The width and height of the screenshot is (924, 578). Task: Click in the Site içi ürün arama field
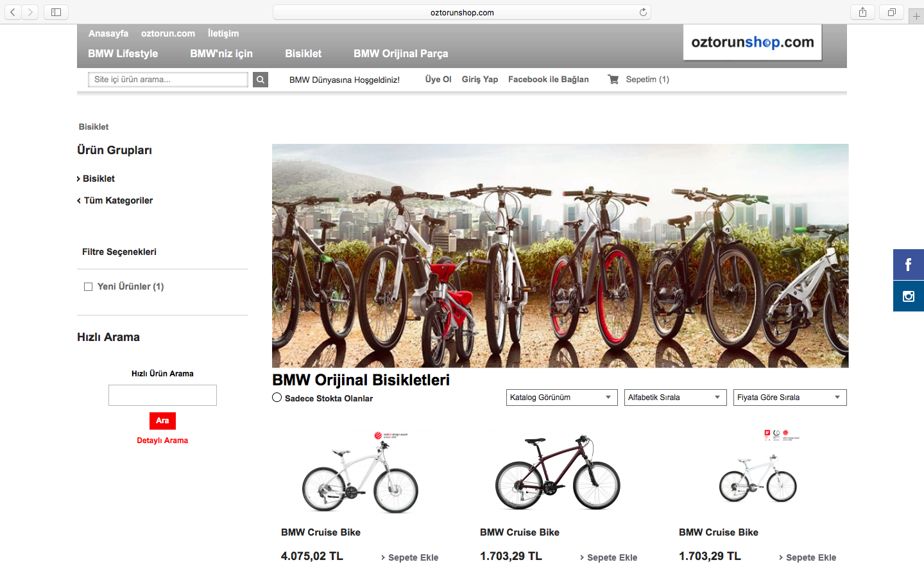168,80
